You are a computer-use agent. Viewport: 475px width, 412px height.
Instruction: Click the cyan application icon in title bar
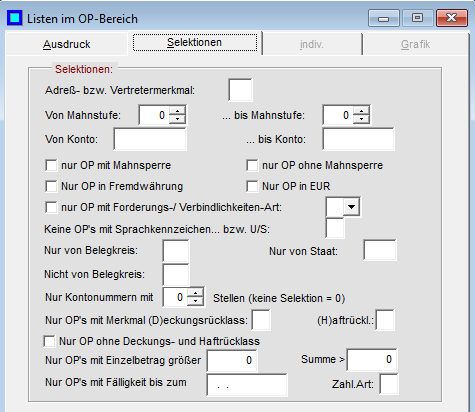15,18
